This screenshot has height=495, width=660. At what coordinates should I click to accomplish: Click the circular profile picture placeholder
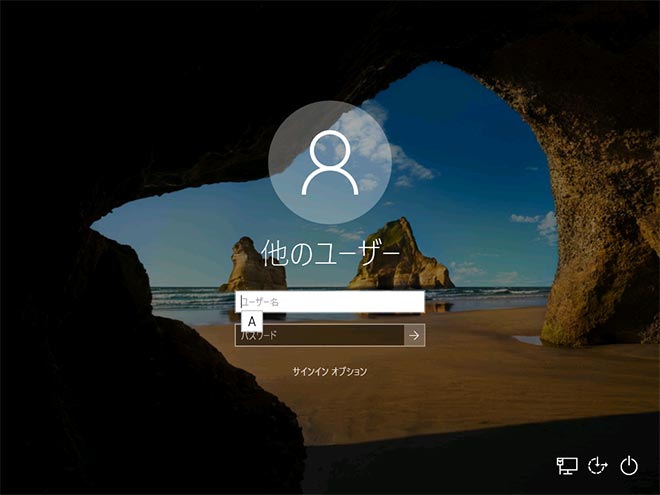(330, 163)
